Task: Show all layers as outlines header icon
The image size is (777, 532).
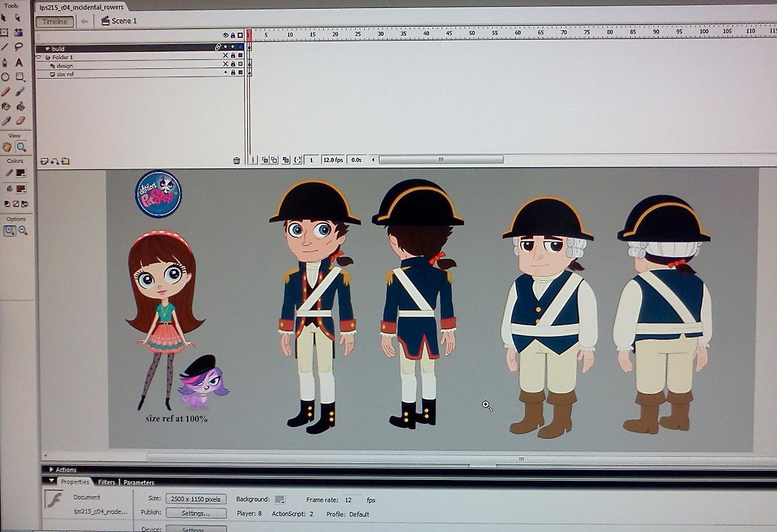Action: tap(240, 36)
